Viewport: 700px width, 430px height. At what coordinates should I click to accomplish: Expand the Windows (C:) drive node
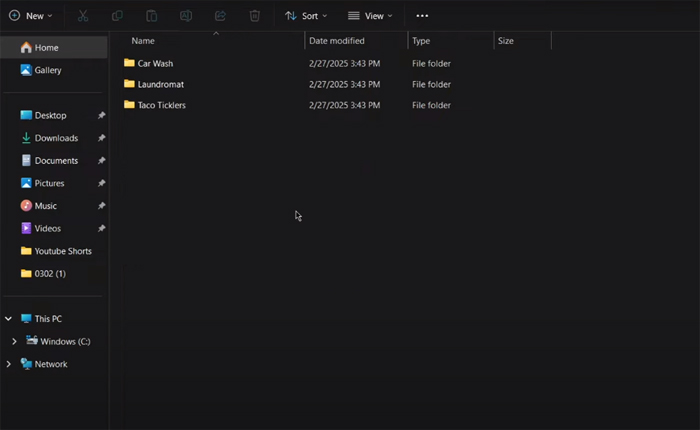(x=14, y=342)
